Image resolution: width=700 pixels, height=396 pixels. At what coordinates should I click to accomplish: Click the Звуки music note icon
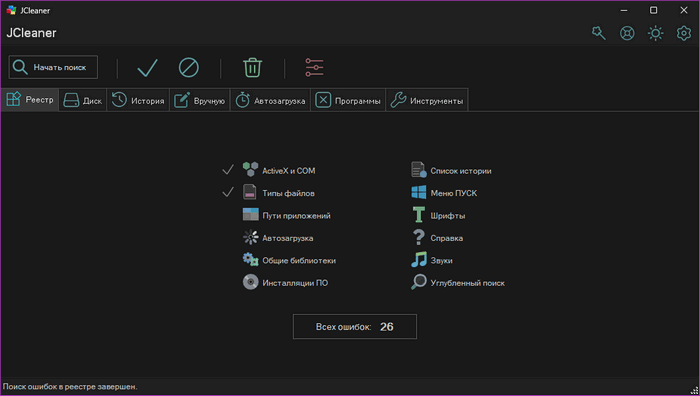[x=419, y=259]
